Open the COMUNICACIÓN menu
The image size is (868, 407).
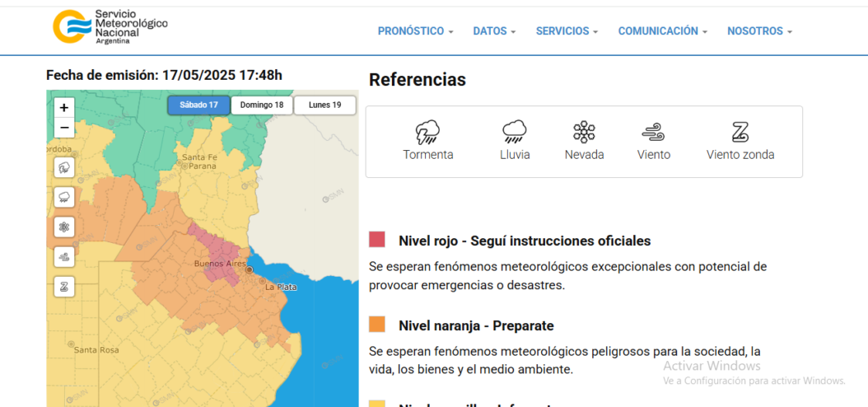click(662, 31)
